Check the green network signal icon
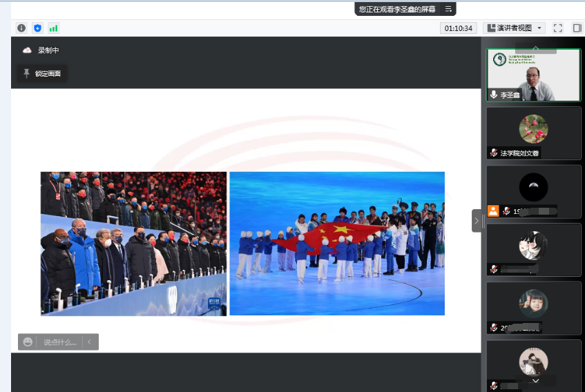Viewport: 585px width, 392px height. click(x=53, y=28)
